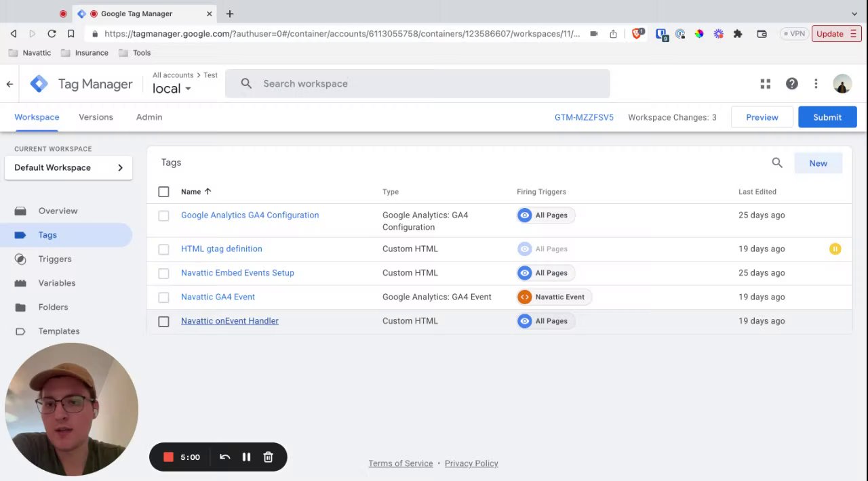Screen dimensions: 868x481
Task: Click the browser Update button
Action: [836, 33]
